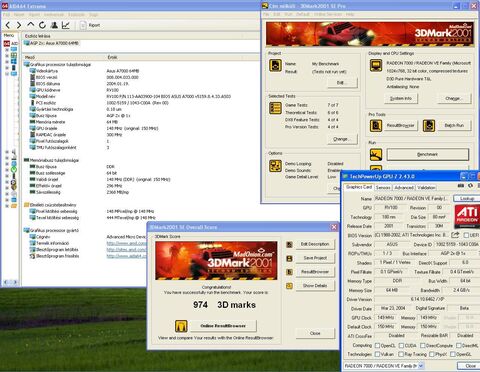Click the Edit Description icon in score dialog
Image resolution: width=480 pixels, height=372 pixels.
(289, 245)
